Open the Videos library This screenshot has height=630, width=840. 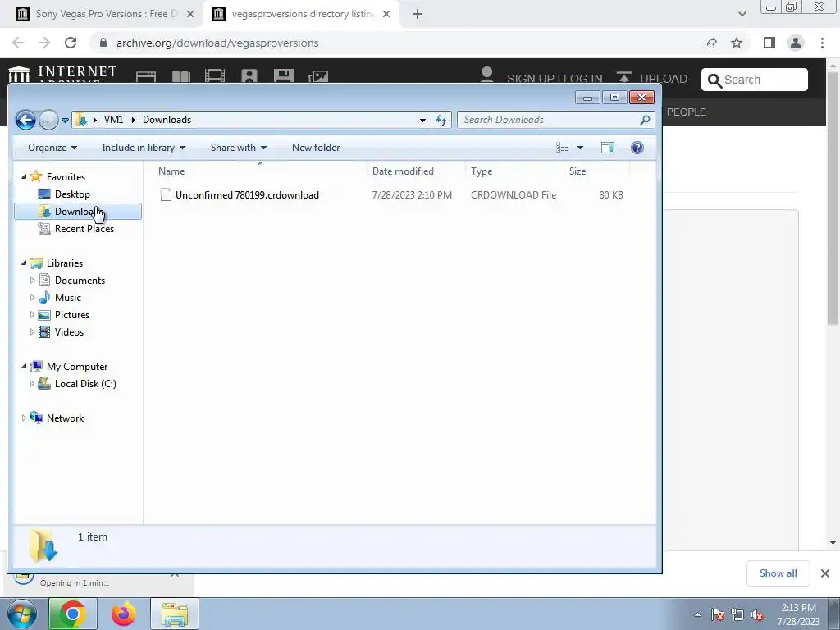[69, 332]
